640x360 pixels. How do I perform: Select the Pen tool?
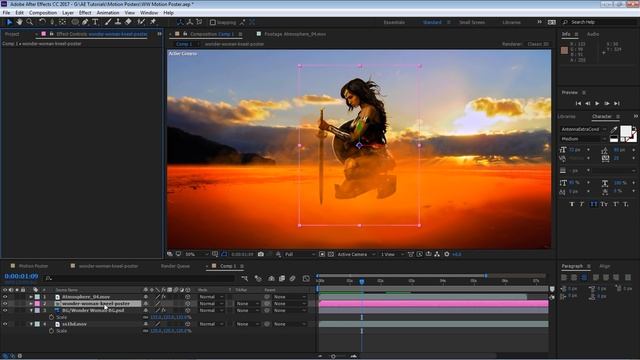(85, 22)
